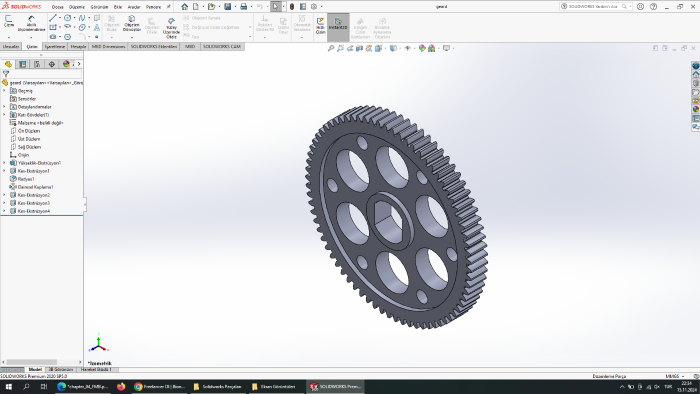Image resolution: width=700 pixels, height=394 pixels.
Task: Open the Görünüm menu
Action: (100, 7)
